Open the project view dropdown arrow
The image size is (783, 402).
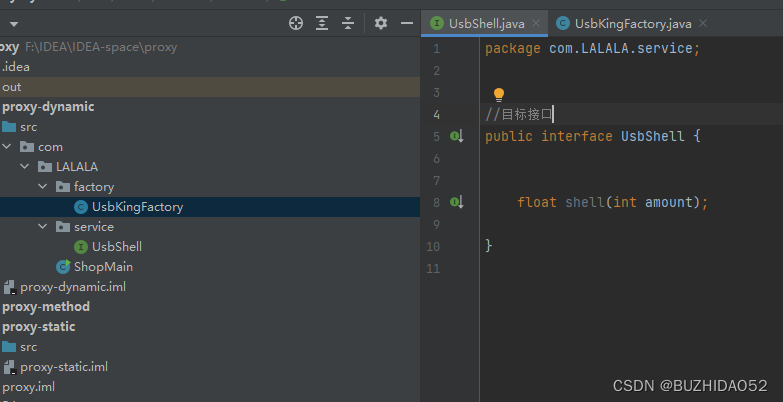(x=13, y=24)
